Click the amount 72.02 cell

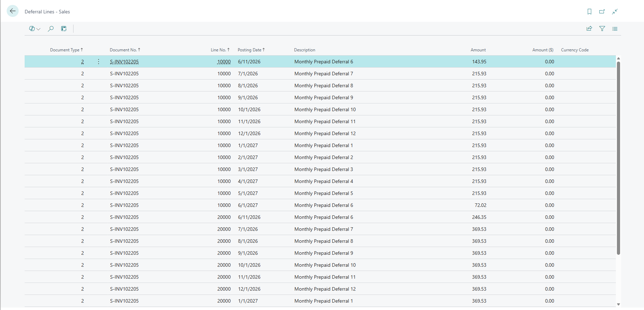pos(480,205)
